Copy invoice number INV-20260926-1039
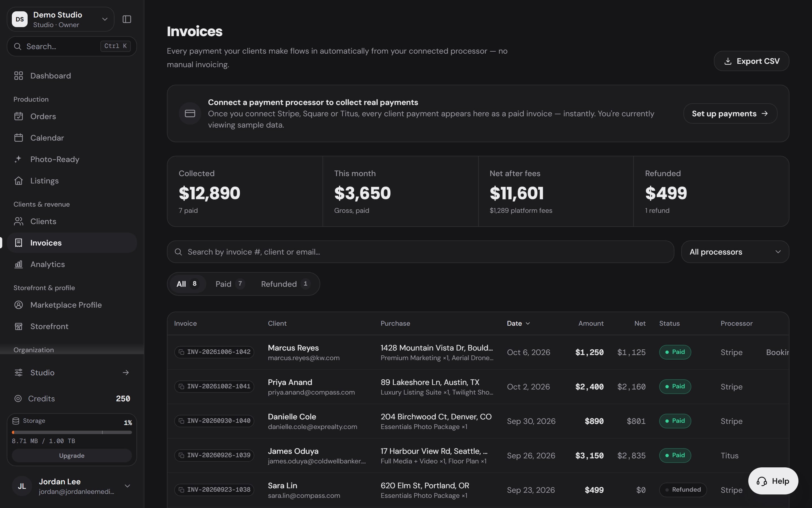 214,455
